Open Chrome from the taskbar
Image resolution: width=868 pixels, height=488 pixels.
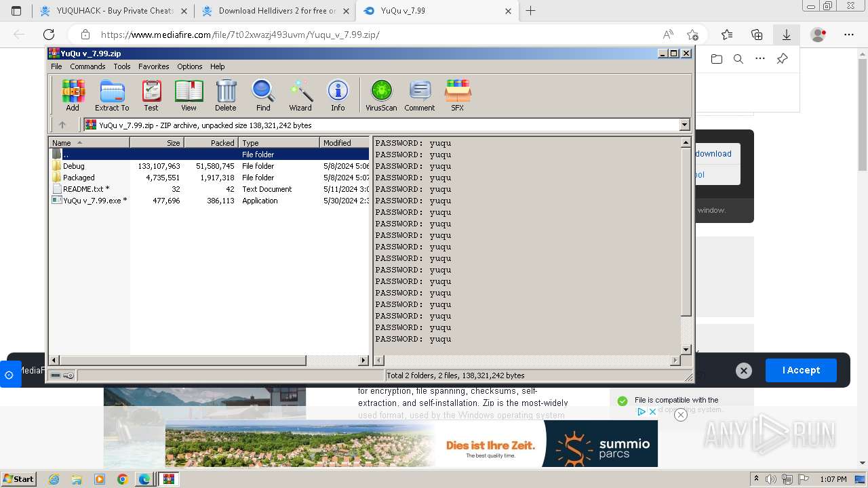point(122,479)
